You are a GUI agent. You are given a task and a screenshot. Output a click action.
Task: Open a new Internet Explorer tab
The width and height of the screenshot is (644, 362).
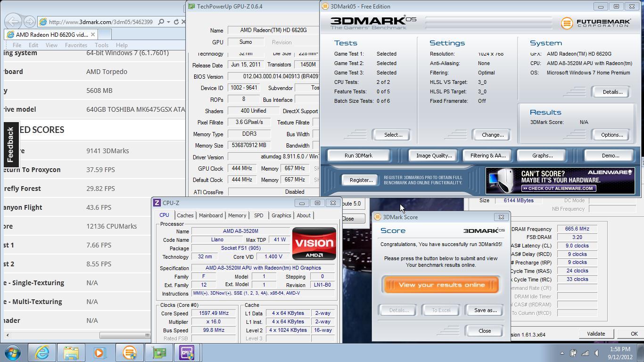(x=105, y=34)
